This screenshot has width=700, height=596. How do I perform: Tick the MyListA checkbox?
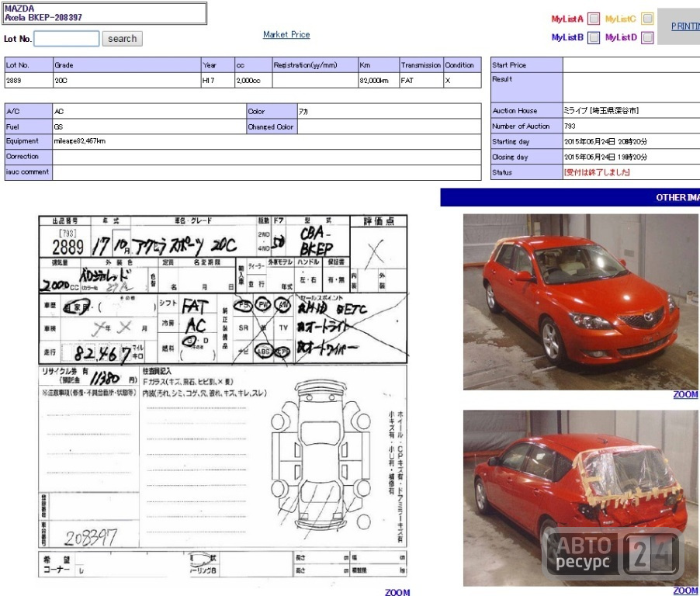[594, 19]
